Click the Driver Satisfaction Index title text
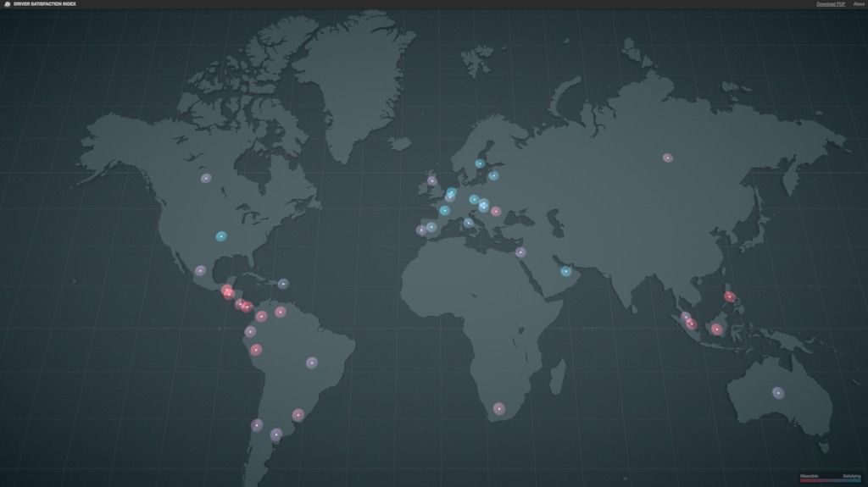 point(45,4)
